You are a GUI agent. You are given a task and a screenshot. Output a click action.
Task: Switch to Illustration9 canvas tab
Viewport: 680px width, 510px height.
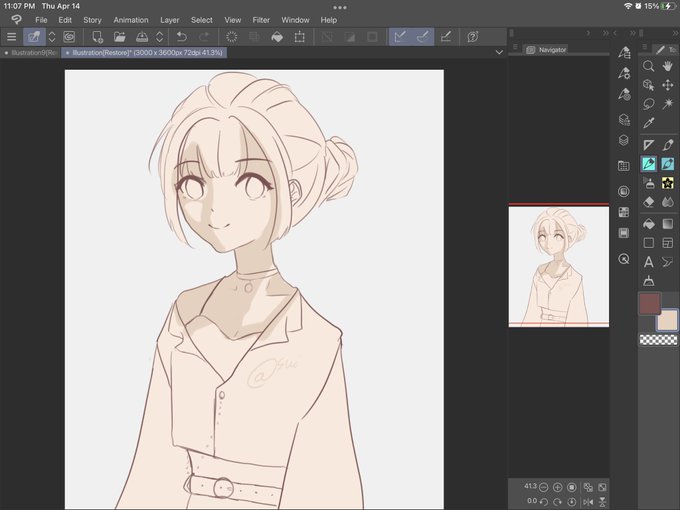pos(30,52)
